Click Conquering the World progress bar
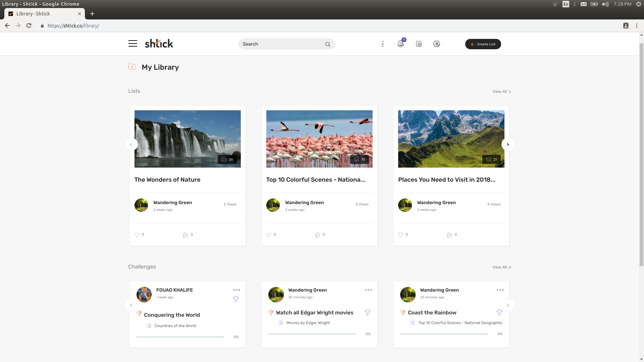This screenshot has width=644, height=362. 180,337
